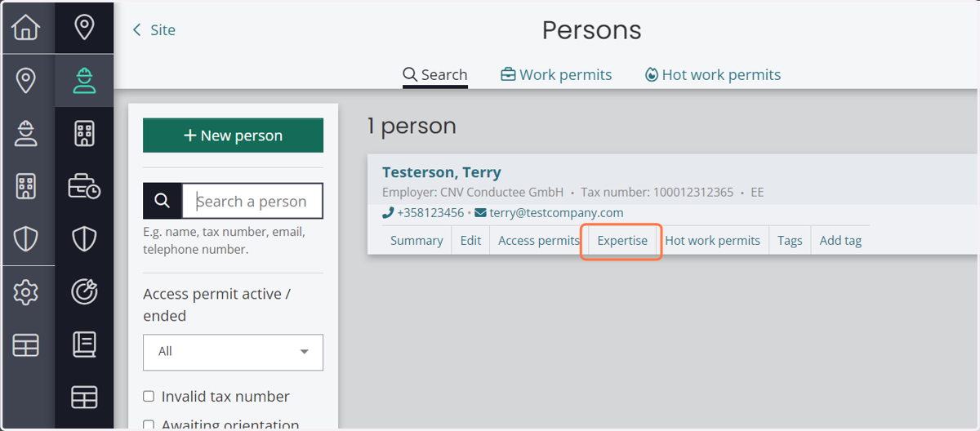Open the home icon in the left sidebar

pos(26,28)
